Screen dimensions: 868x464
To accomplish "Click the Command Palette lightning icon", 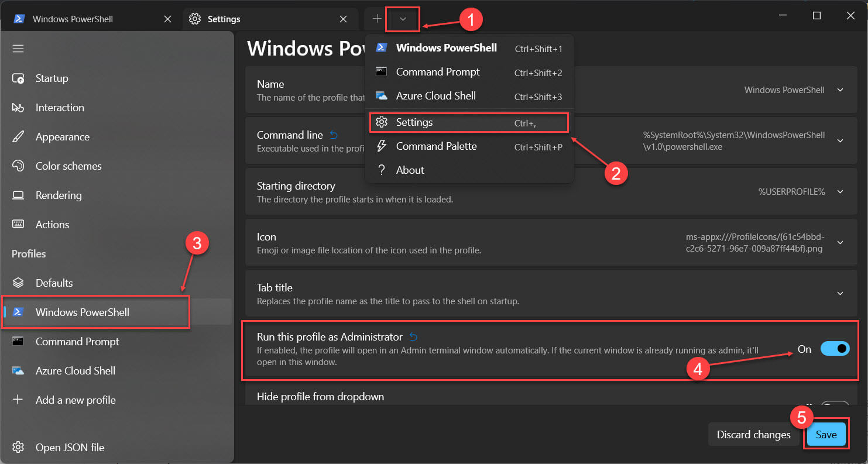I will (x=382, y=146).
